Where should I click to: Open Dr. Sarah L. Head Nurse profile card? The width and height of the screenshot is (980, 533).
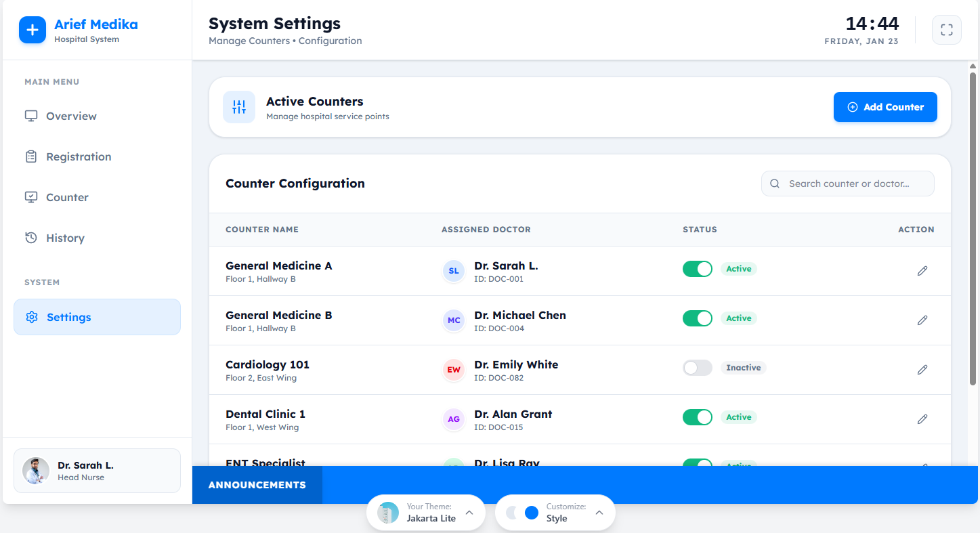pos(97,471)
